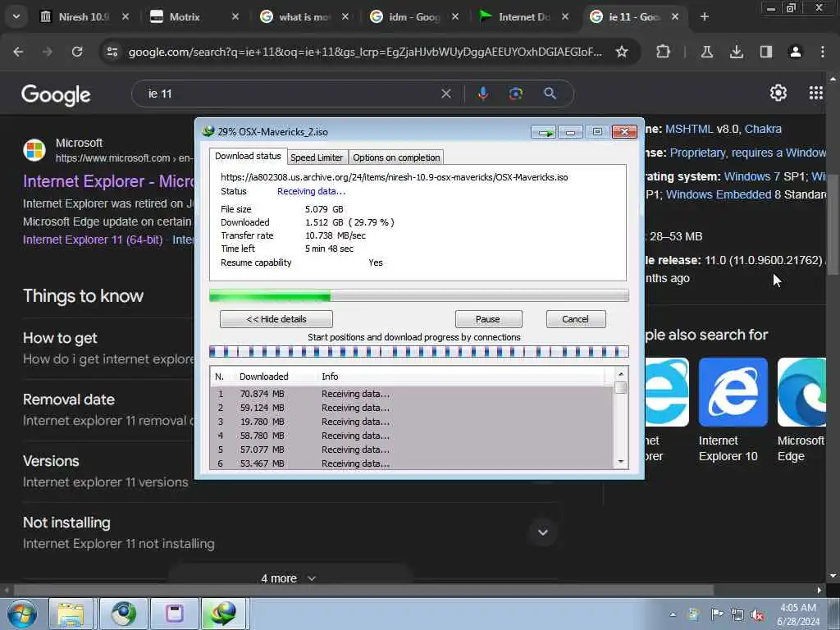Open Chrome downloads icon
The width and height of the screenshot is (840, 630).
click(x=736, y=52)
